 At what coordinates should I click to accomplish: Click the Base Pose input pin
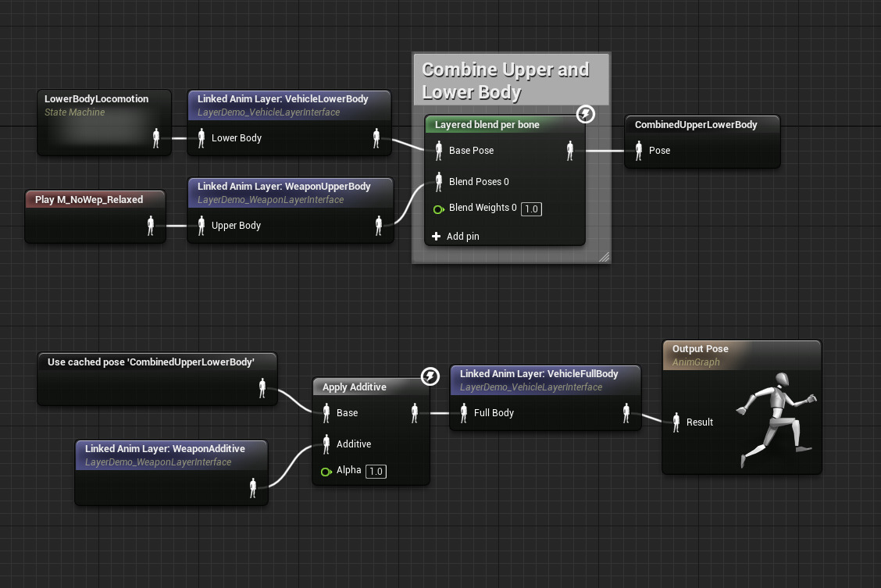click(x=438, y=151)
